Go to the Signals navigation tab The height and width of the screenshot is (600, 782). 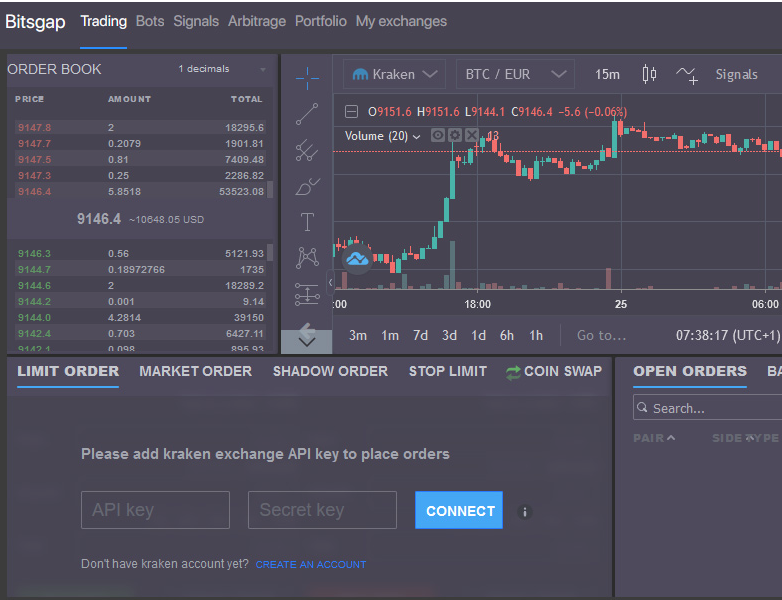(x=196, y=21)
